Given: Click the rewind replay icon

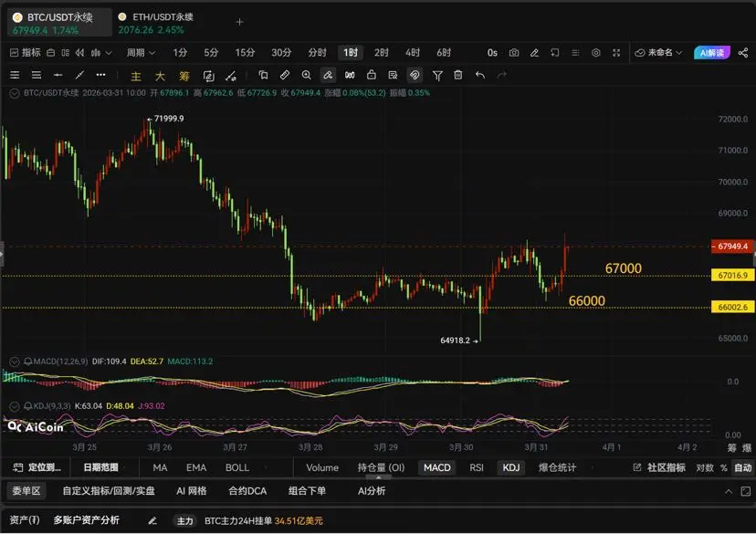Looking at the screenshot, I should [x=80, y=53].
